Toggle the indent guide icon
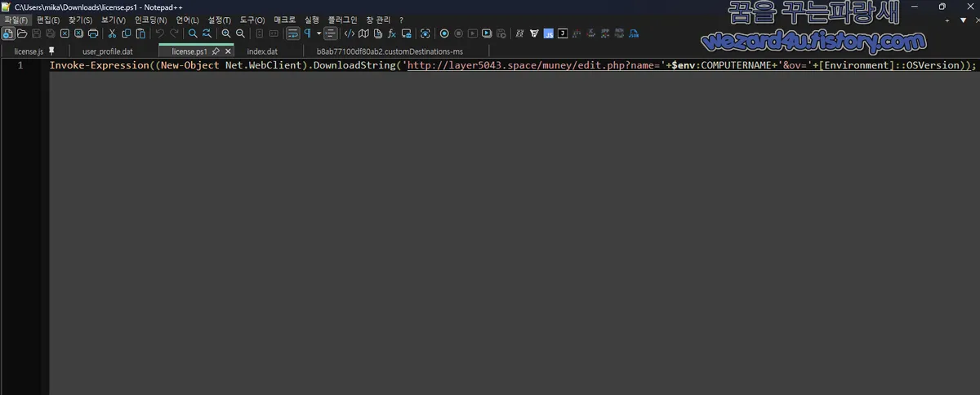980x395 pixels. pos(331,33)
